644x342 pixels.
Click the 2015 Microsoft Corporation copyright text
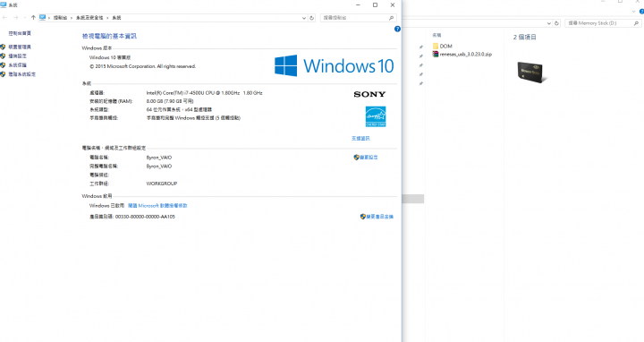[142, 66]
